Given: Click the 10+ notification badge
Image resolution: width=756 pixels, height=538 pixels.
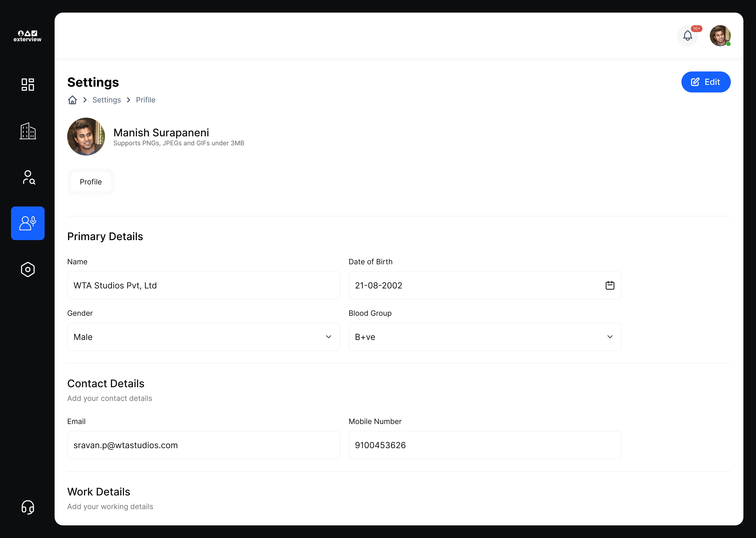Looking at the screenshot, I should (696, 29).
